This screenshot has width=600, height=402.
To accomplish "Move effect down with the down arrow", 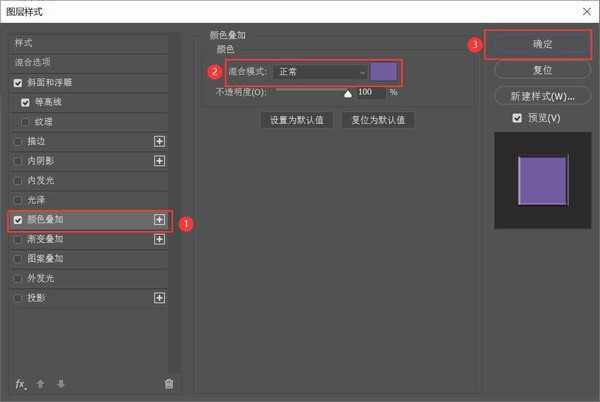I will [60, 383].
